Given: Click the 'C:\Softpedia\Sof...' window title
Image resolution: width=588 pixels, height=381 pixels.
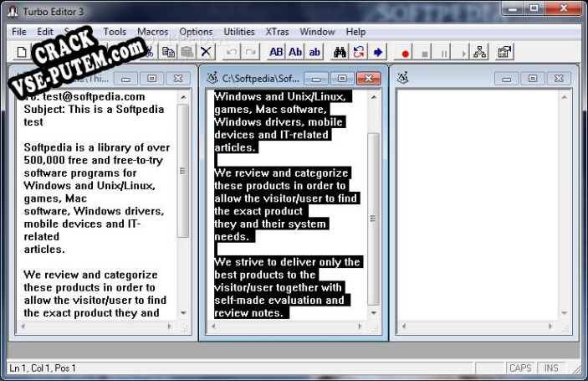Looking at the screenshot, I should [261, 78].
